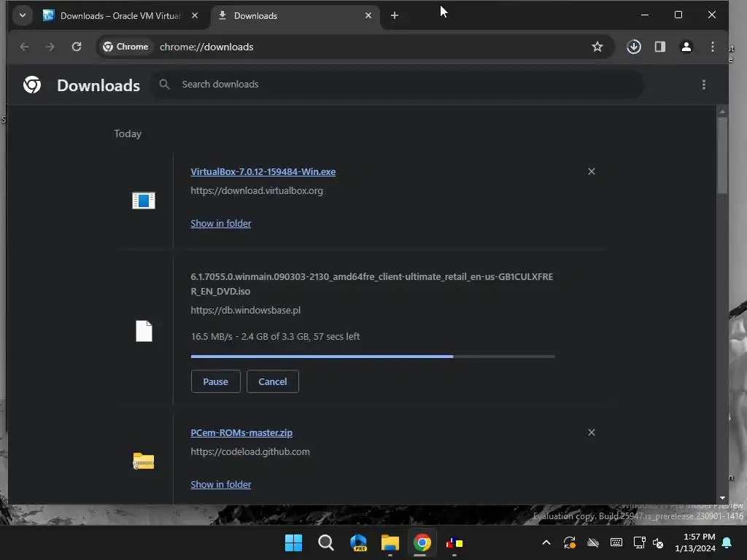747x560 pixels.
Task: Open the tab search dropdown arrow
Action: pyautogui.click(x=23, y=15)
